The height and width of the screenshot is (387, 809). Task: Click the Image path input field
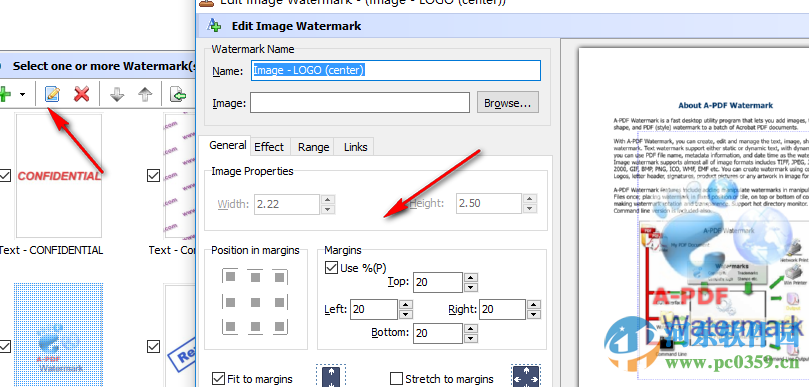360,103
